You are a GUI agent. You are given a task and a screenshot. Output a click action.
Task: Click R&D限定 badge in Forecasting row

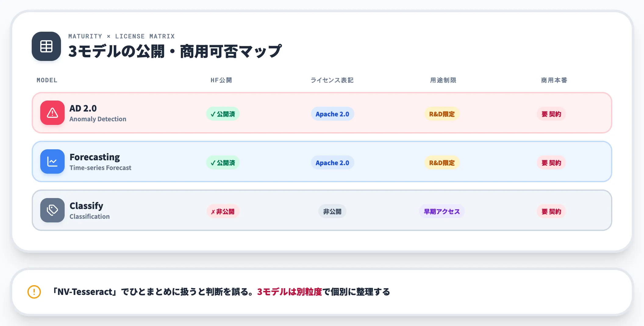point(442,163)
